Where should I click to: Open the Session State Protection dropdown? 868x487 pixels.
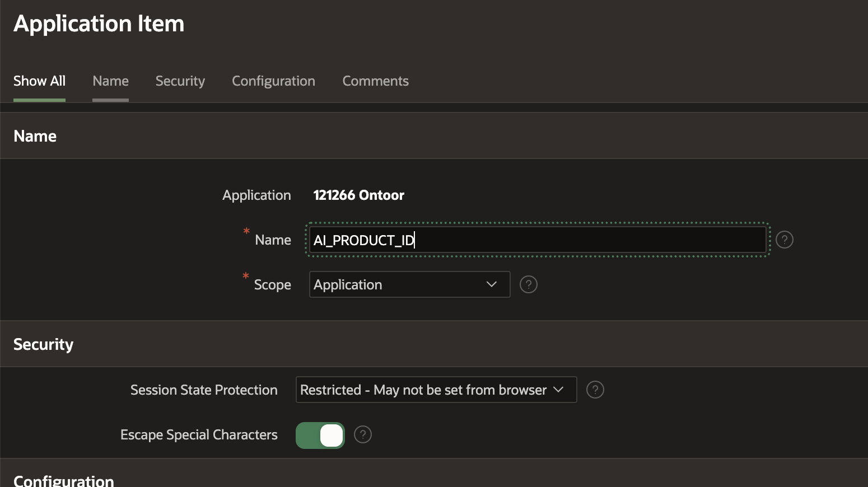(436, 390)
